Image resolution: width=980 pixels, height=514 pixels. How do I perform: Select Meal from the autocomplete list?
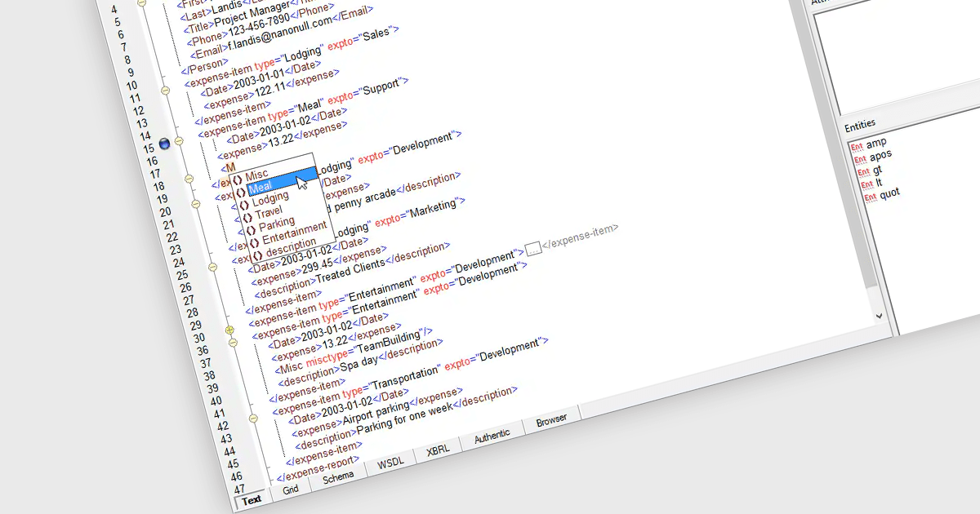[261, 188]
